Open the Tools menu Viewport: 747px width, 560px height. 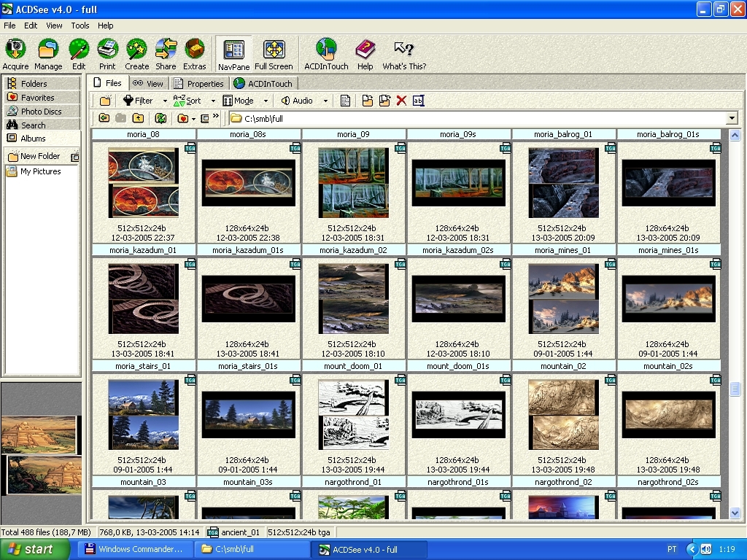click(x=80, y=26)
